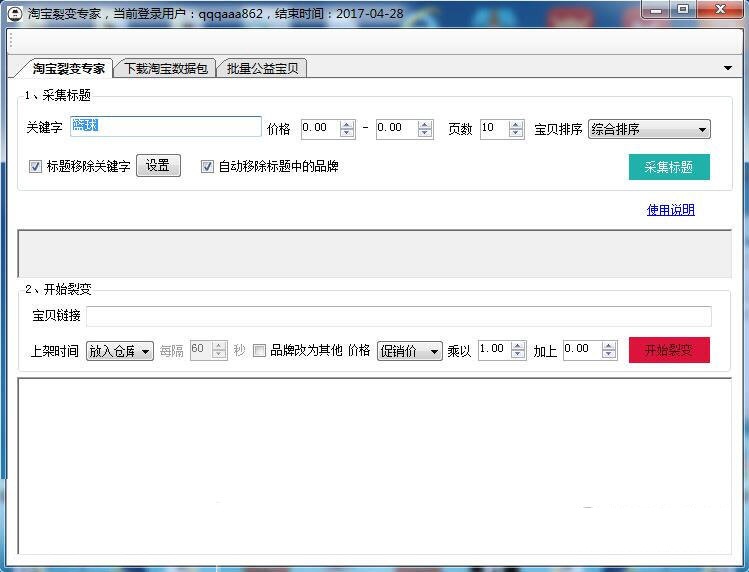Image resolution: width=749 pixels, height=572 pixels.
Task: Click the maximum price field
Action: tap(396, 129)
